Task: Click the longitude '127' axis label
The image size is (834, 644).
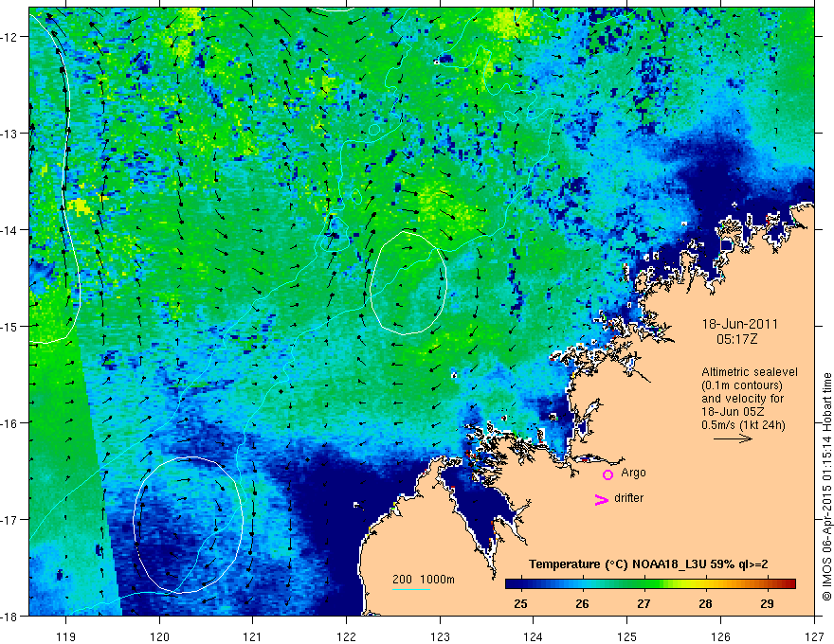Action: click(x=814, y=636)
